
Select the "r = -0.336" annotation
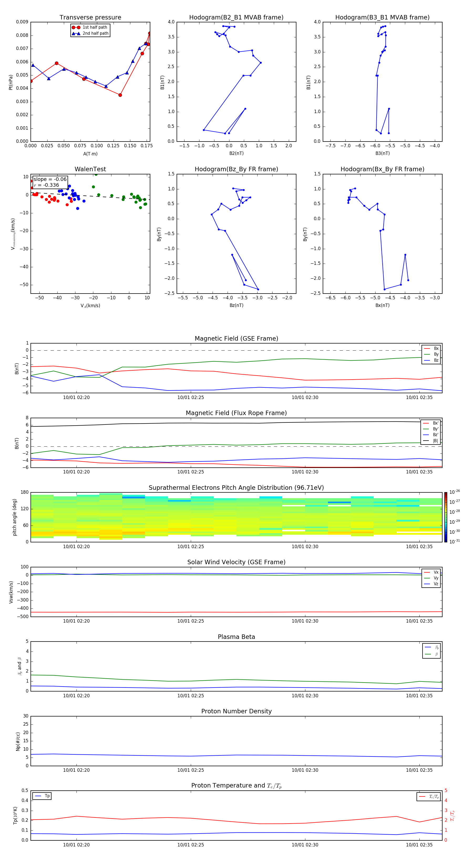[47, 185]
